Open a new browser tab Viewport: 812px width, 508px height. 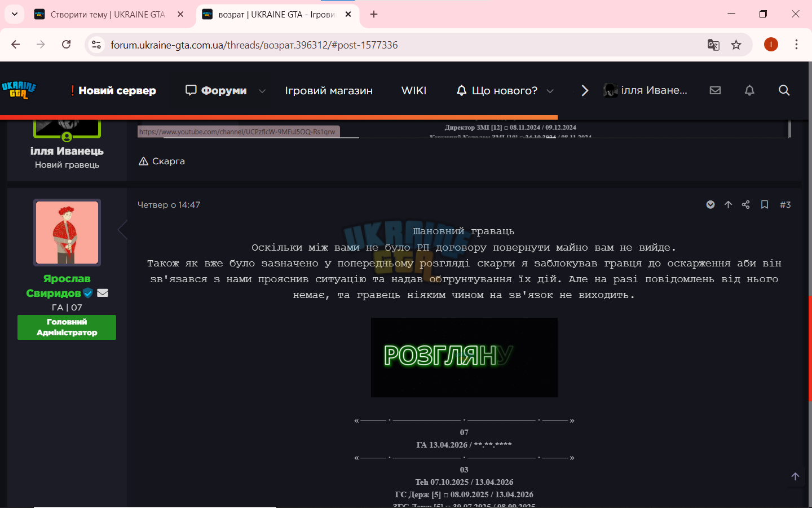click(374, 15)
